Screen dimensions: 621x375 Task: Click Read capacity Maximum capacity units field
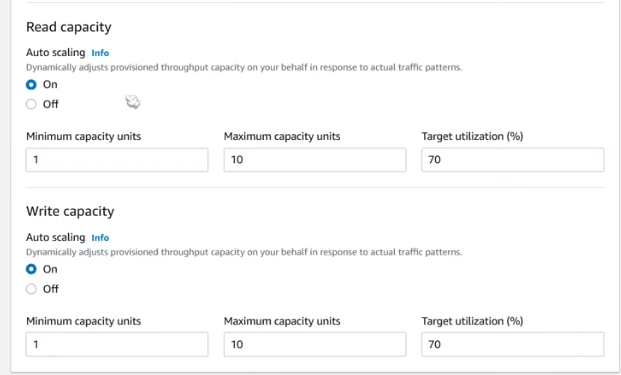click(315, 160)
